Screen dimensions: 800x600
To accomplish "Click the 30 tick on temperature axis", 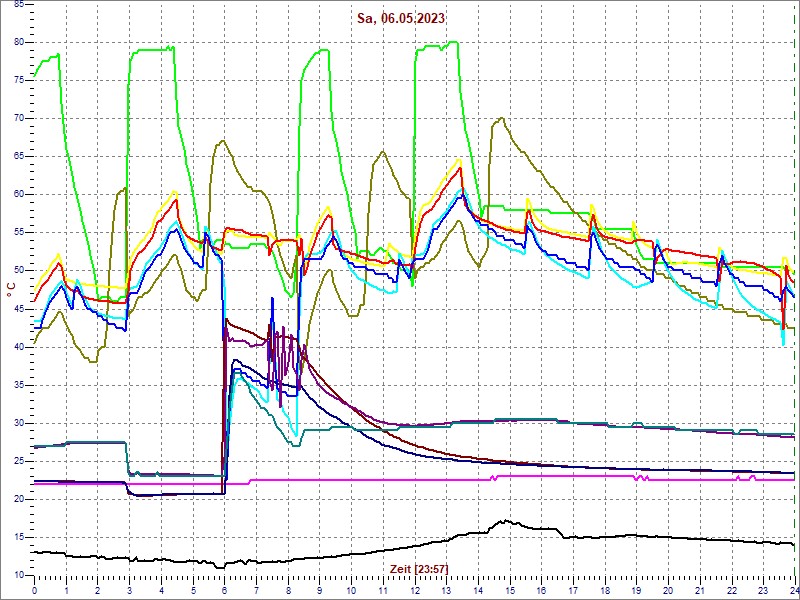I will [x=19, y=423].
